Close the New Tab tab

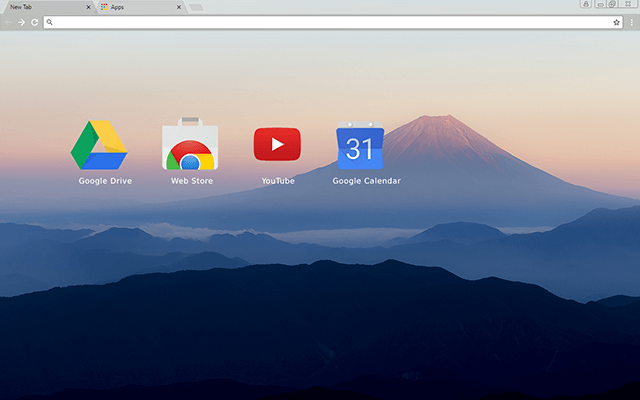(89, 7)
